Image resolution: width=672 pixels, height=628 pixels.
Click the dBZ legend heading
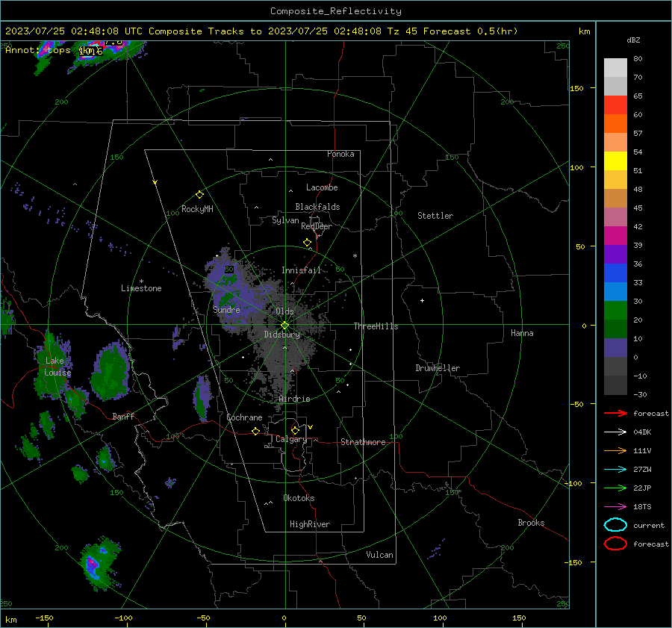[x=633, y=40]
